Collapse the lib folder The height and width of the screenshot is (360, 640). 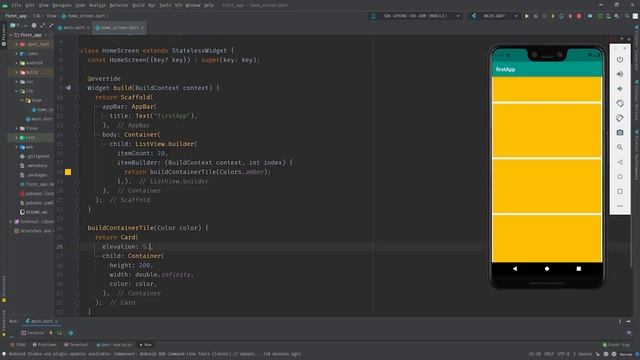[x=17, y=91]
